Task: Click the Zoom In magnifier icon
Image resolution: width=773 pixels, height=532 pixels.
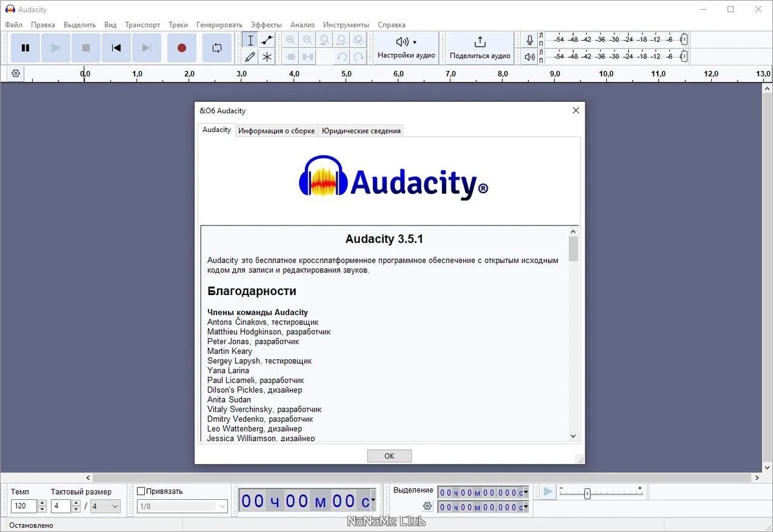Action: pos(291,40)
